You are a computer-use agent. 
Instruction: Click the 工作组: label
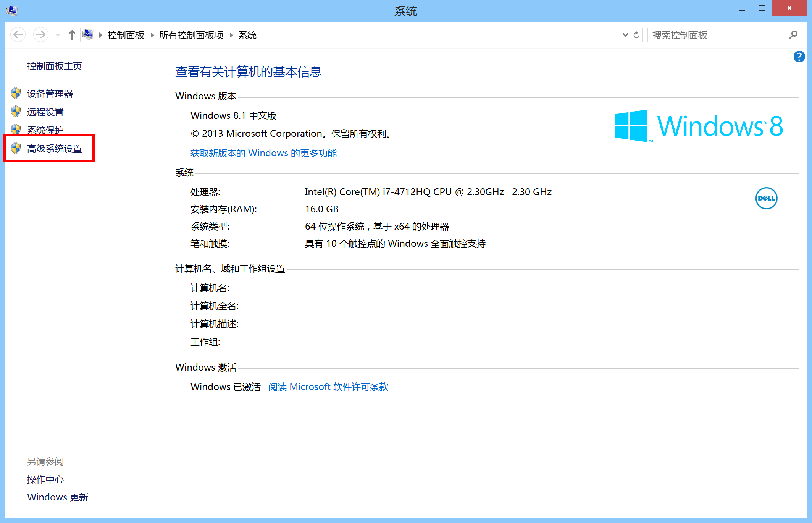click(x=205, y=342)
